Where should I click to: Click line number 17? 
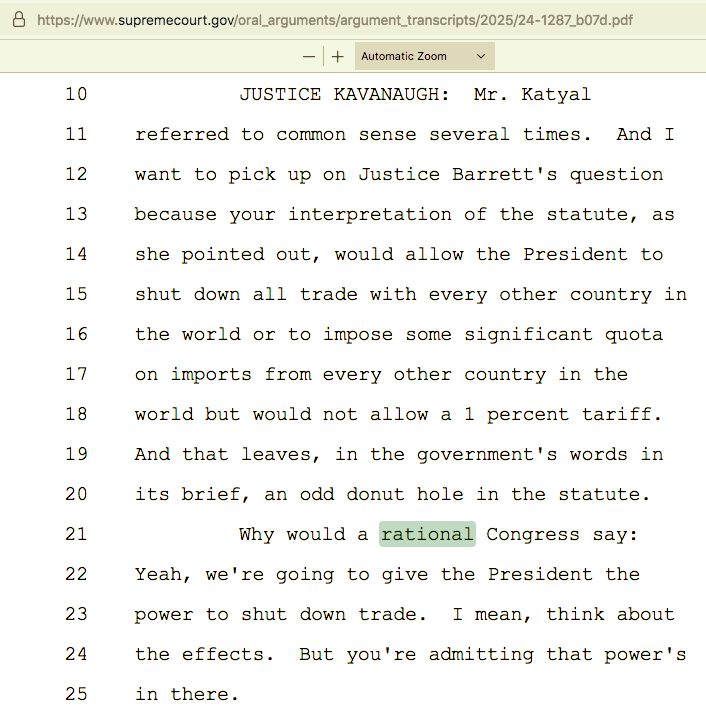tap(76, 374)
